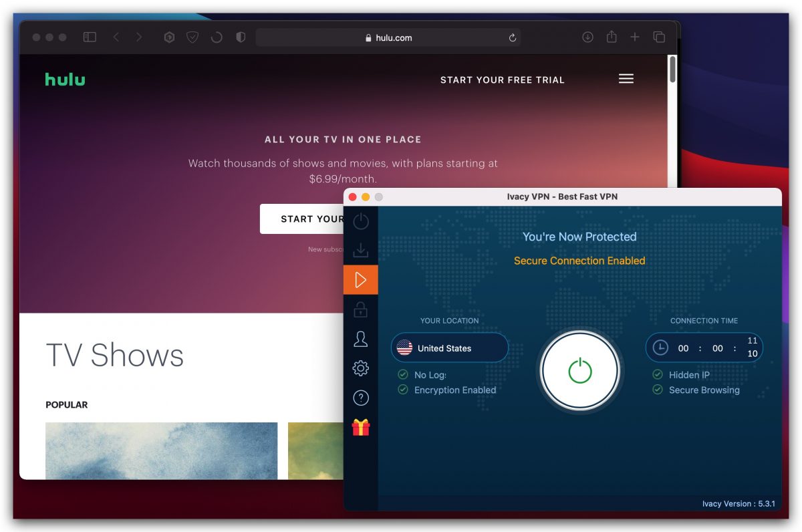Click the 'Ivacy Version : 5.3.1' label
This screenshot has width=802, height=532.
pos(739,503)
